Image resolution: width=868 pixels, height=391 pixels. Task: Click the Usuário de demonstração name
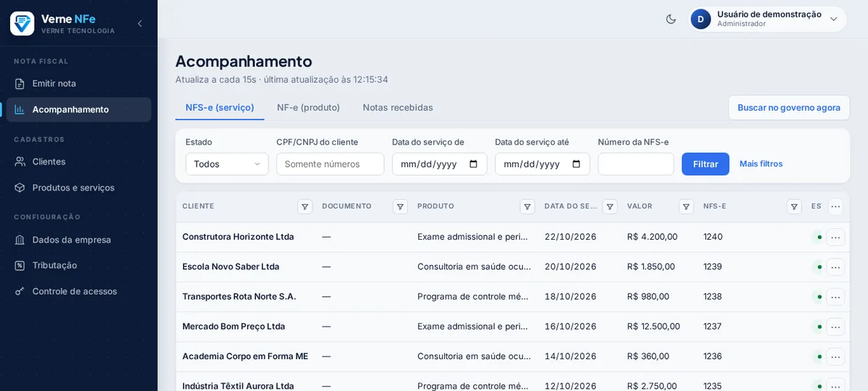pos(770,14)
